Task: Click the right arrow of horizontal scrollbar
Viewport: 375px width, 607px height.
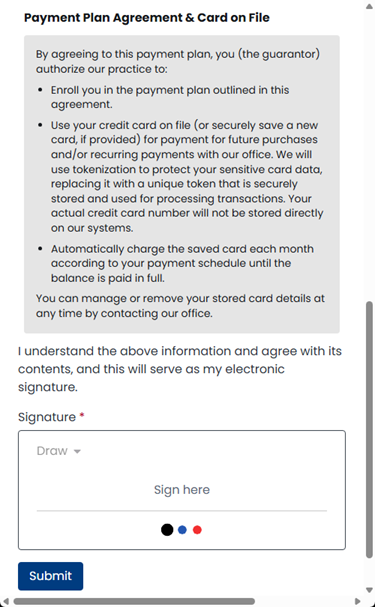Action: (x=357, y=602)
